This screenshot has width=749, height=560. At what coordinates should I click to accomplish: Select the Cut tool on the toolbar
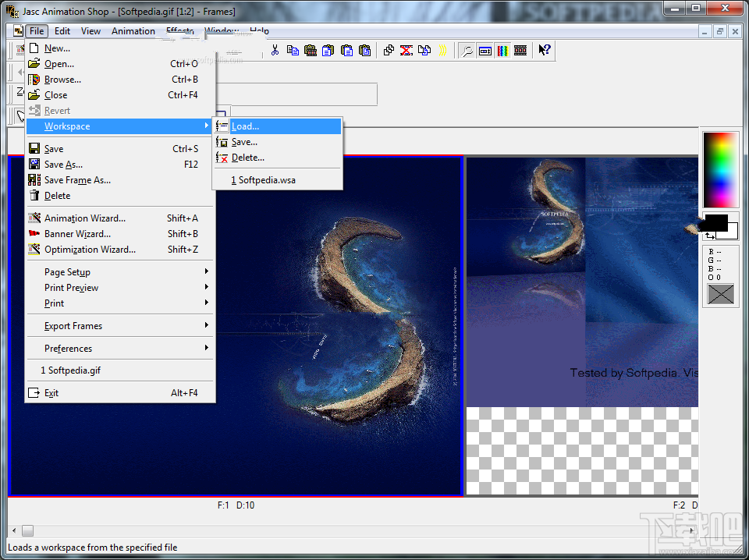point(276,50)
